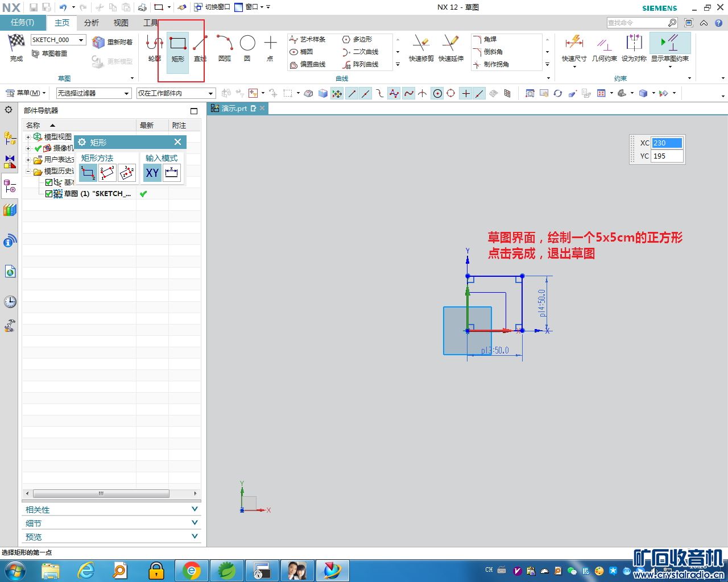Image resolution: width=728 pixels, height=582 pixels.
Task: Sort navigator by 名称 column header
Action: pyautogui.click(x=79, y=125)
